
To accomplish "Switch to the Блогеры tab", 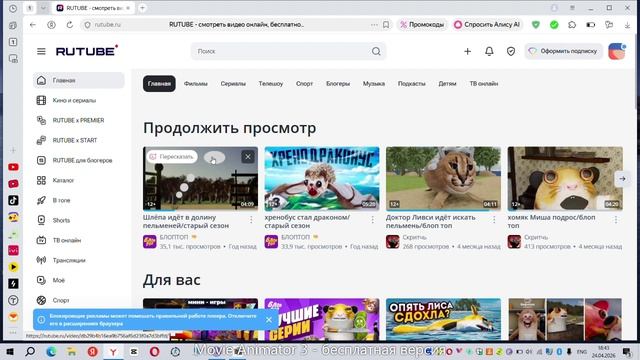I will pos(338,84).
